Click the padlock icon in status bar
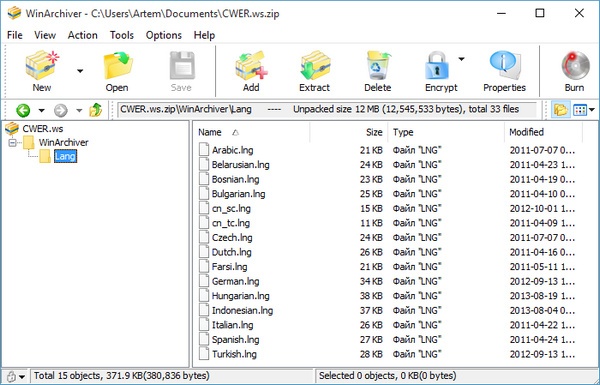 coord(11,376)
